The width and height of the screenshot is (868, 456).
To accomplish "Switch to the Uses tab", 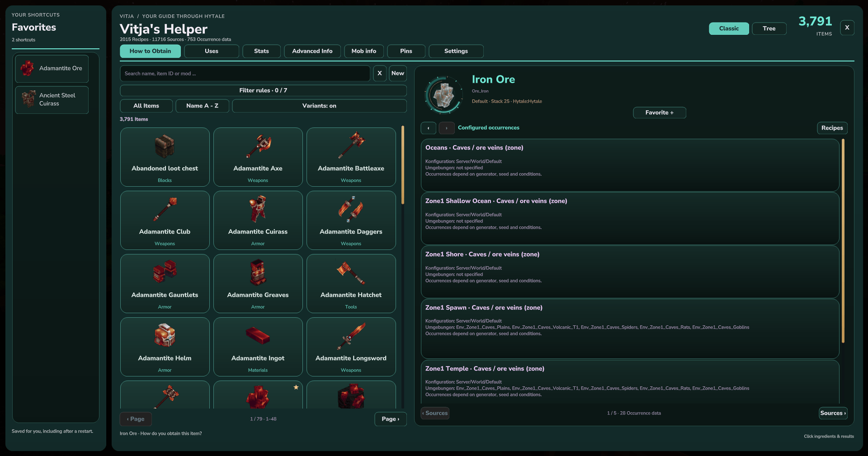I will (x=212, y=51).
